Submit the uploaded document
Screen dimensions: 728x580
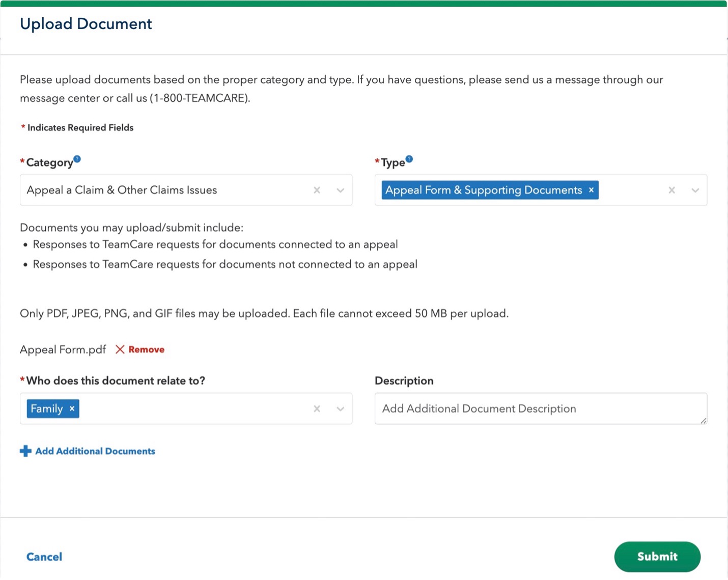click(657, 557)
